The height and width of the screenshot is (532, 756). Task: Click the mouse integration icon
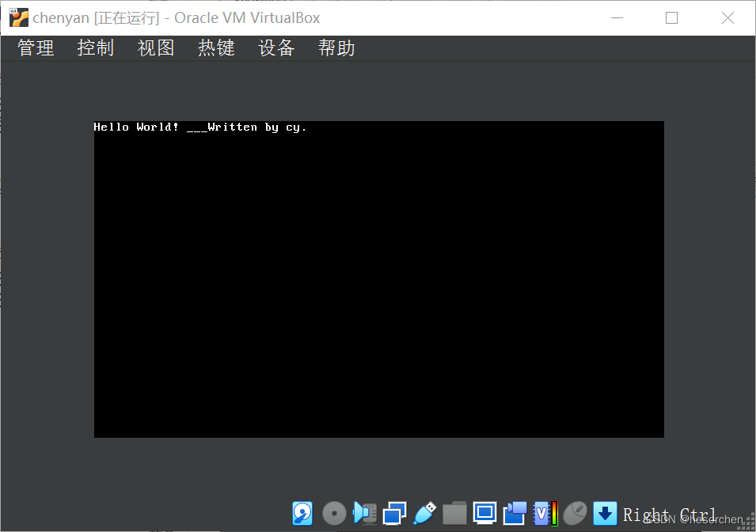click(x=576, y=513)
